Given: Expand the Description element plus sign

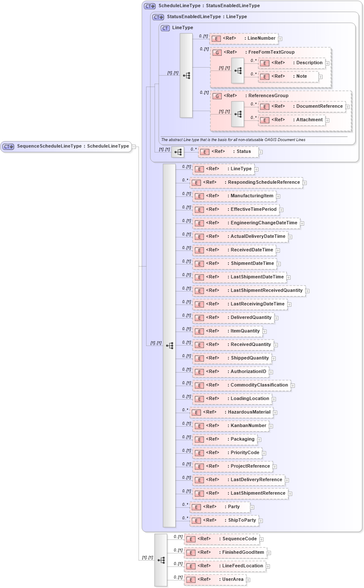Looking at the screenshot, I should coord(327,63).
